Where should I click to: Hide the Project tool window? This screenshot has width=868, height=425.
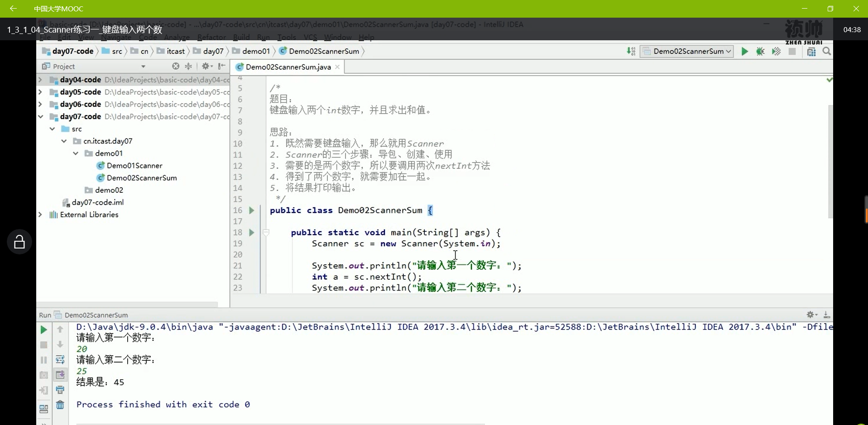coord(221,66)
